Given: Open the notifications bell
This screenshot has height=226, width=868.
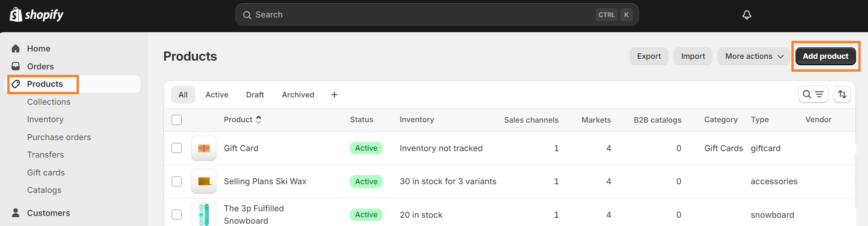Looking at the screenshot, I should coord(747,15).
